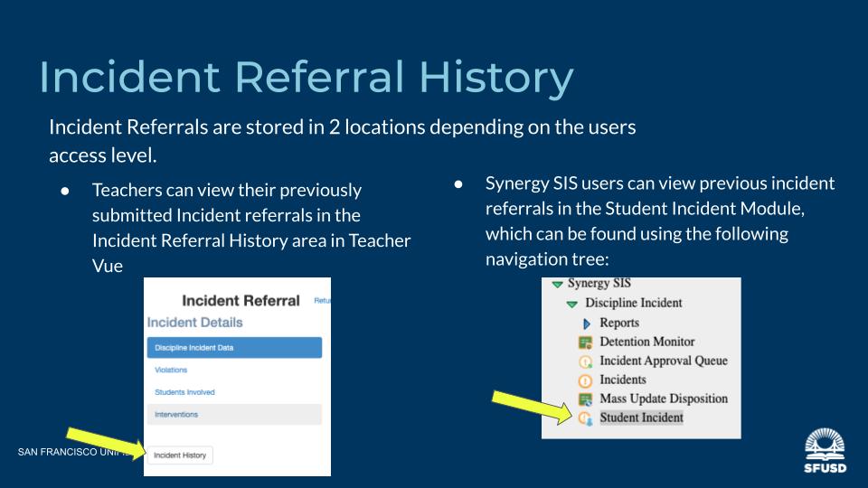Click the SFUSD bridge logo
This screenshot has width=868, height=488.
[x=826, y=451]
